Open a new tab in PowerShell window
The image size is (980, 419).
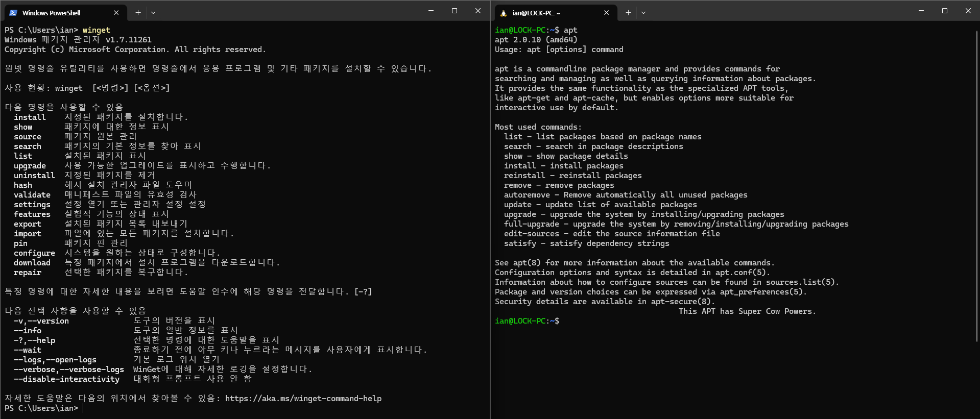pos(138,13)
